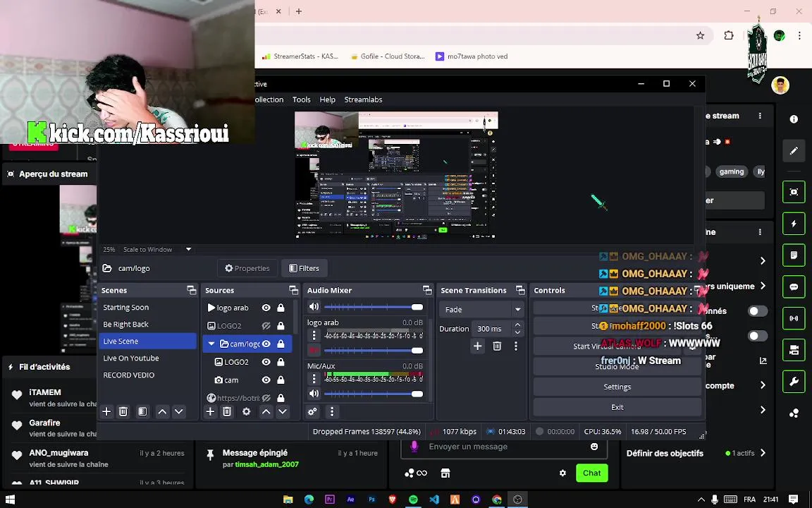Open Kick sidebar chat bubble icon
Viewport: 812px width, 508px height.
click(x=794, y=286)
